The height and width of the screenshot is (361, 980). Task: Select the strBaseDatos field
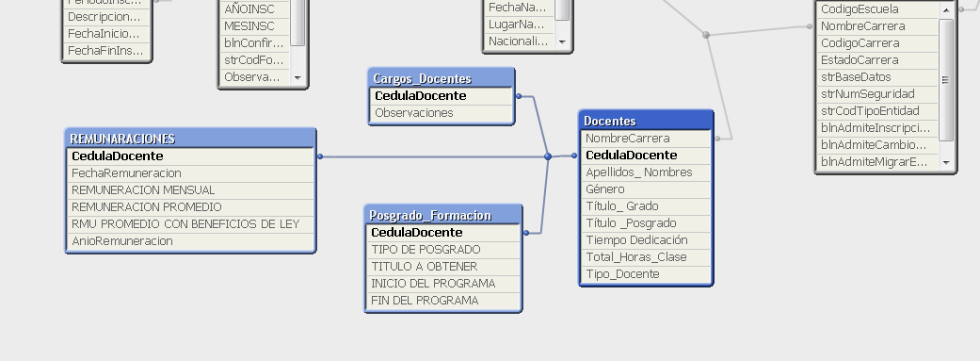(x=877, y=77)
